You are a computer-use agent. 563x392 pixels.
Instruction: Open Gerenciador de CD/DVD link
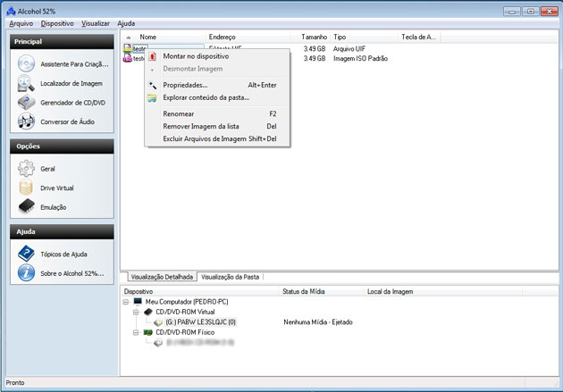point(73,103)
